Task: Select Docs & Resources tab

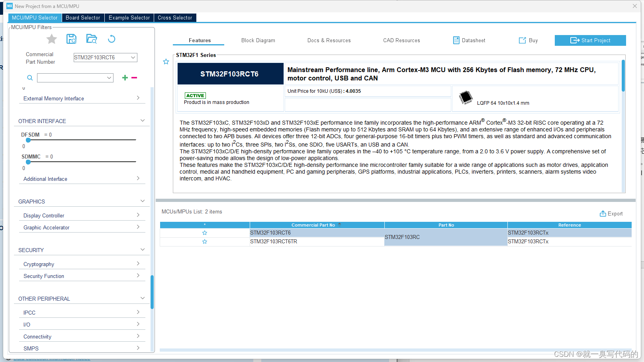Action: [329, 41]
